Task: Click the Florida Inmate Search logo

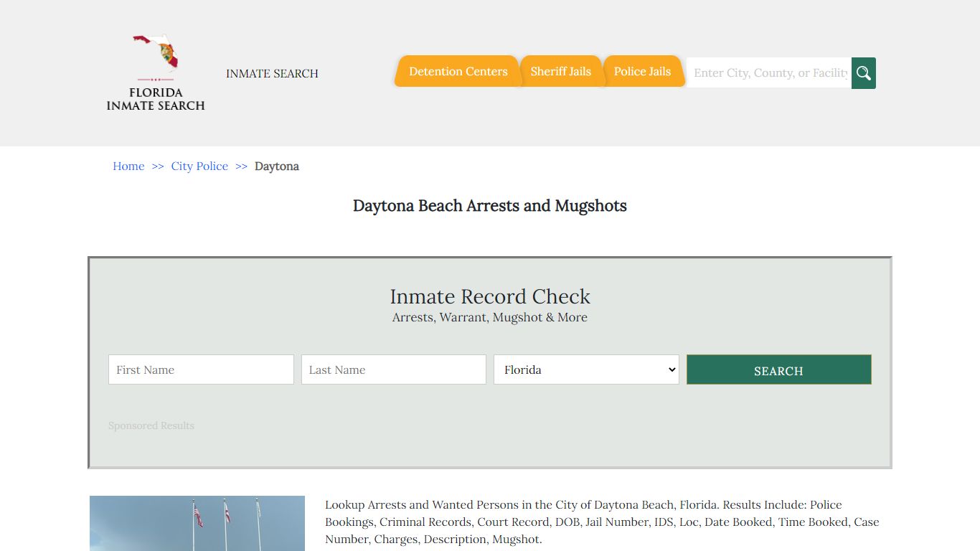Action: 156,72
